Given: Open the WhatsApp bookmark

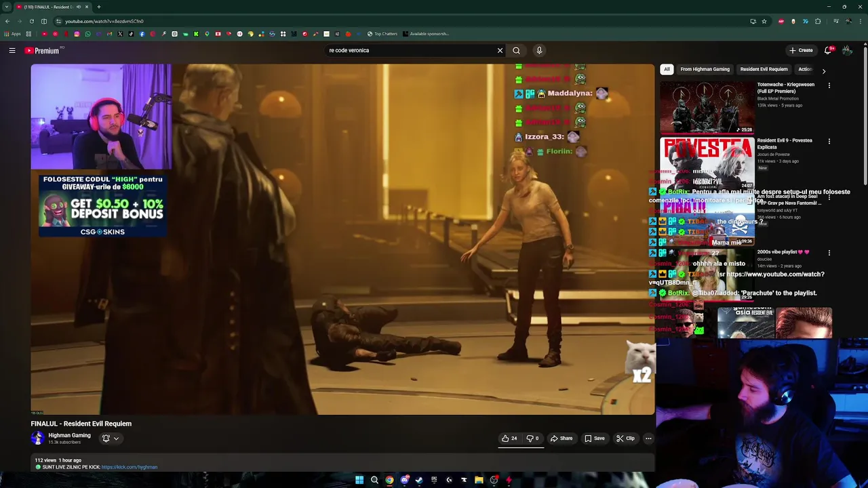Looking at the screenshot, I should pyautogui.click(x=87, y=34).
